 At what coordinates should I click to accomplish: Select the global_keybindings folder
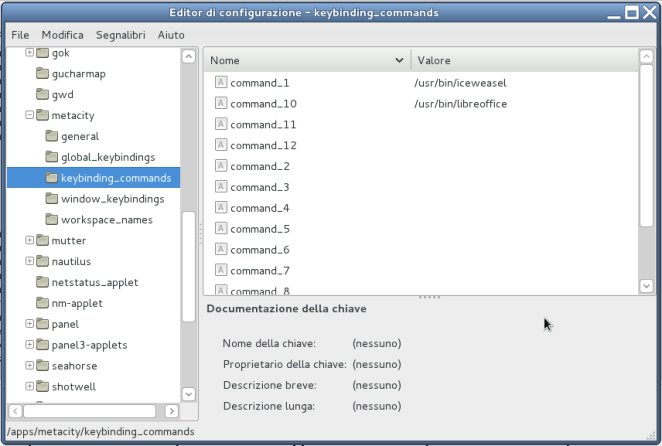click(108, 157)
